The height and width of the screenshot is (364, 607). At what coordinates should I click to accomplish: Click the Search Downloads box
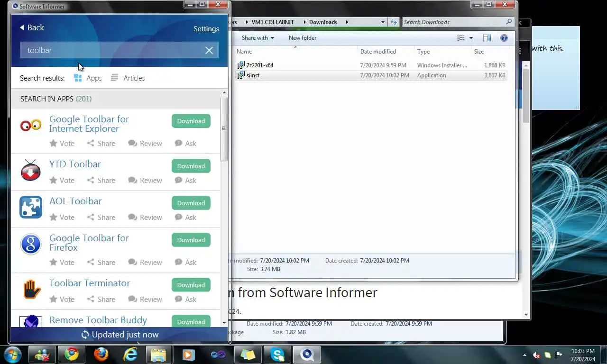point(458,22)
